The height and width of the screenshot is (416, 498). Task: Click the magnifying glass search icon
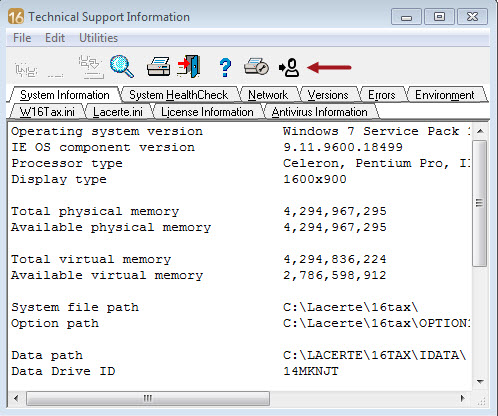coord(122,67)
